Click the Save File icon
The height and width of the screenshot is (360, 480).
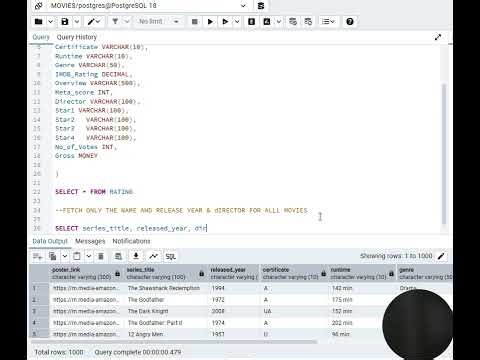(65, 22)
